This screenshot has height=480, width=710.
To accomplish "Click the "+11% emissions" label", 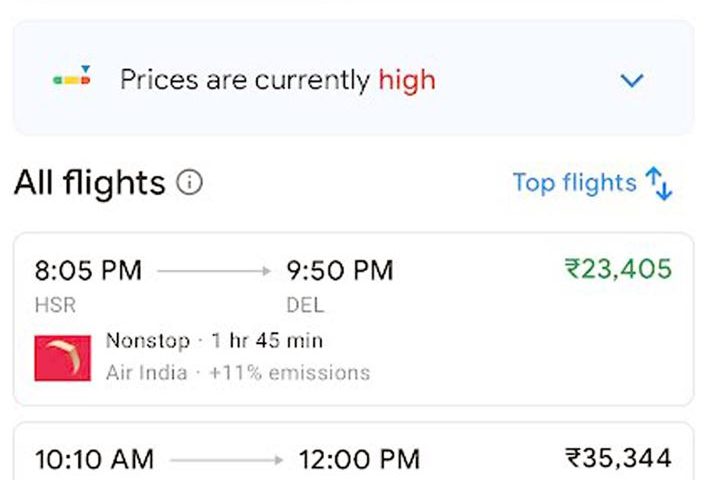I will (290, 373).
